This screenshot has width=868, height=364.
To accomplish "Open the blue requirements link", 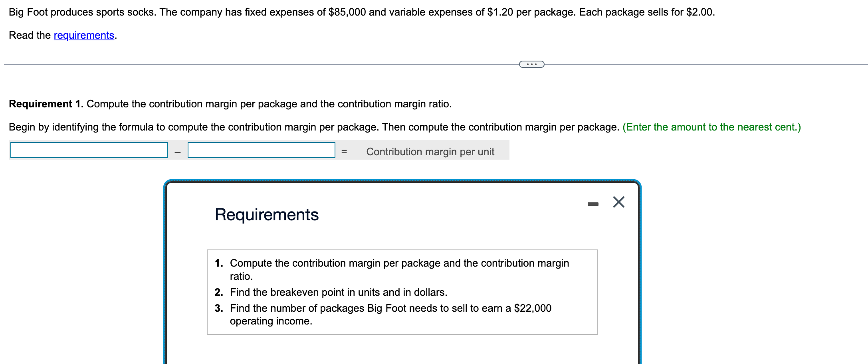I will 84,36.
